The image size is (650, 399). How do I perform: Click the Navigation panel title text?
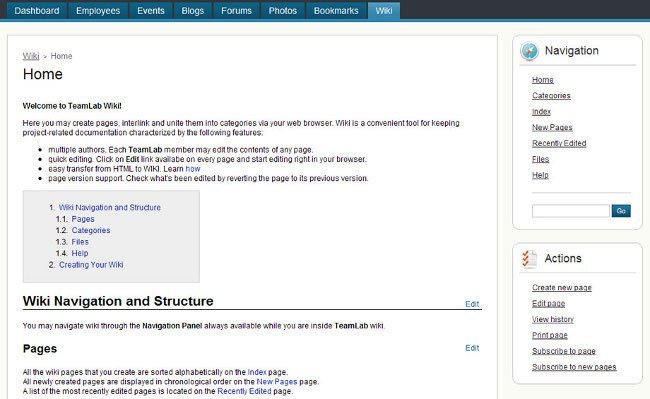click(x=572, y=51)
